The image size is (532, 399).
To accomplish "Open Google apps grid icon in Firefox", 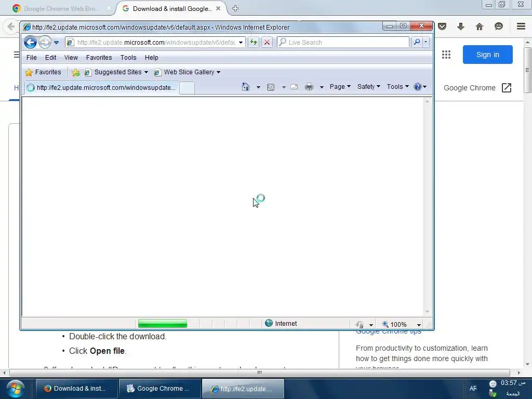I will pyautogui.click(x=446, y=55).
